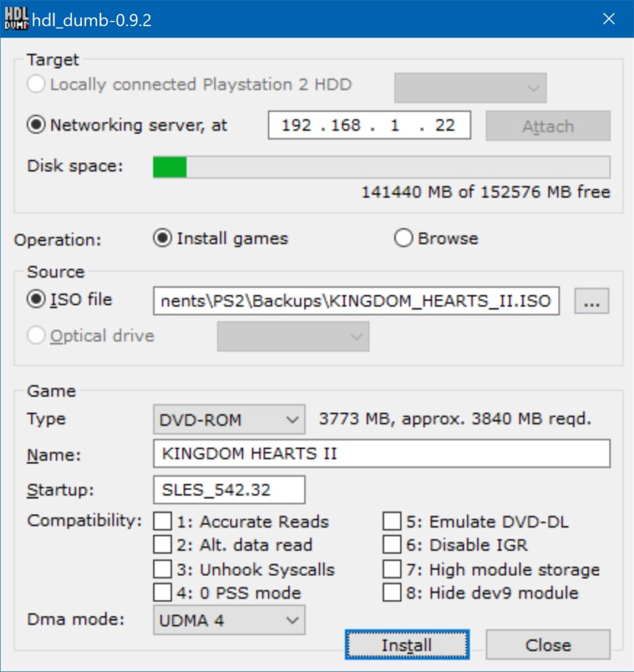Click the Disk space progress bar
The width and height of the screenshot is (634, 672).
click(x=381, y=167)
